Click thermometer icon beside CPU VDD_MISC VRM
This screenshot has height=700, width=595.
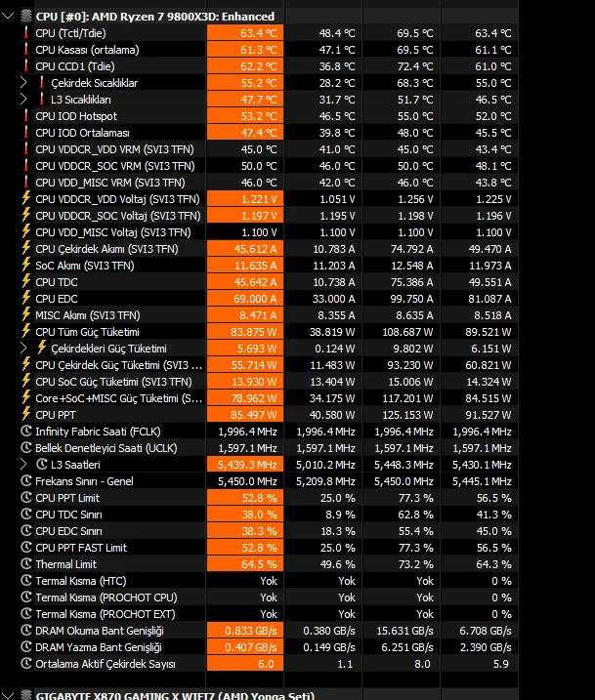pos(26,183)
